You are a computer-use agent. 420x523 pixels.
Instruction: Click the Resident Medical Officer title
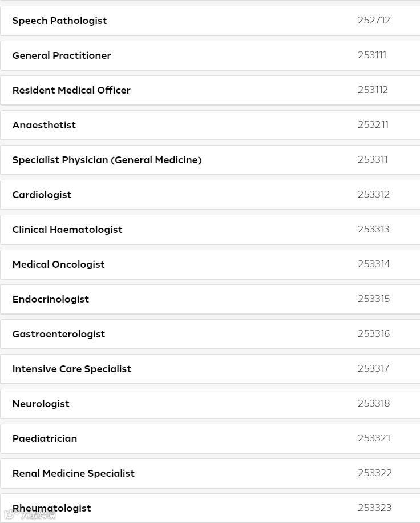(71, 90)
